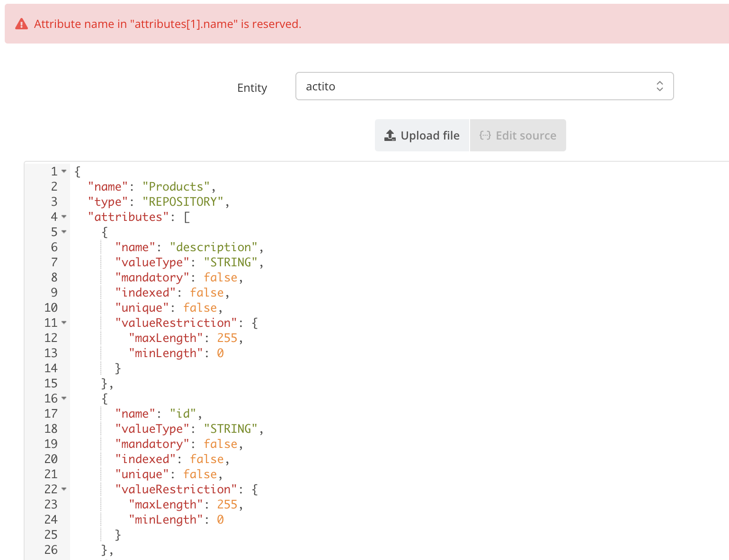
Task: Click the 0 minLength value on line 13
Action: pos(221,353)
